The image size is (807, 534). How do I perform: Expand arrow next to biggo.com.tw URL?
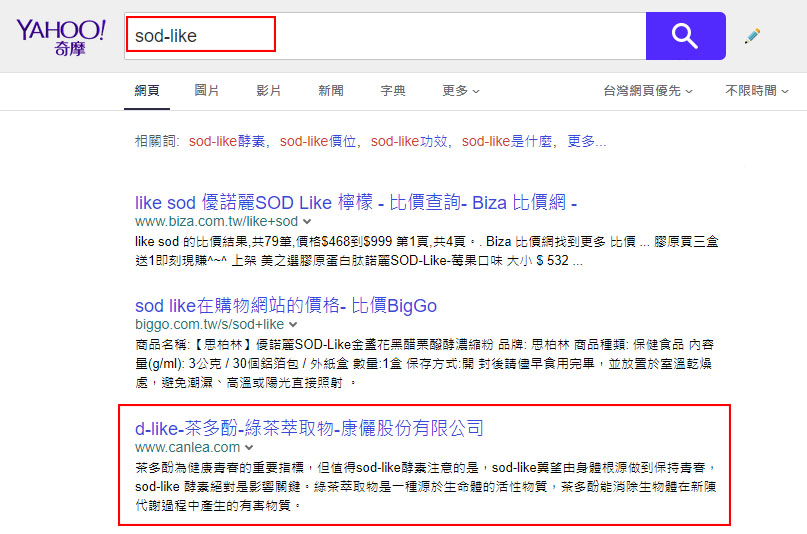(293, 325)
